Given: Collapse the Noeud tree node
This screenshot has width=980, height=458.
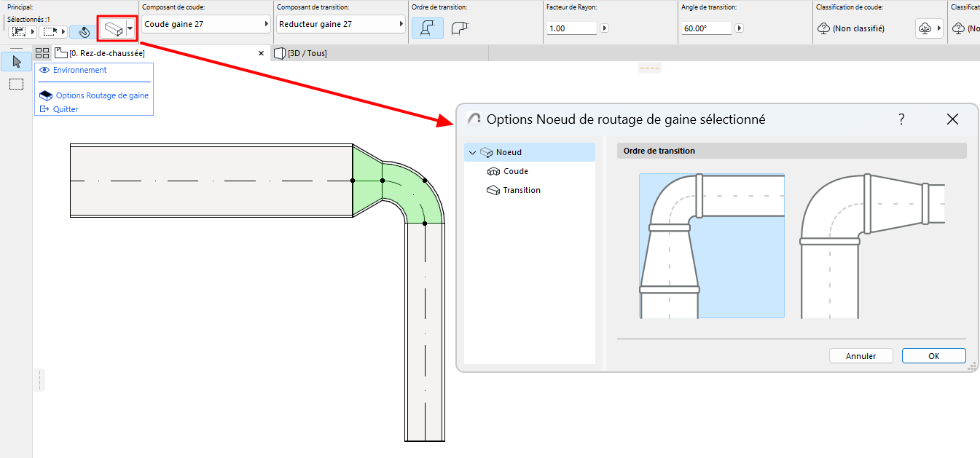Looking at the screenshot, I should [x=473, y=153].
